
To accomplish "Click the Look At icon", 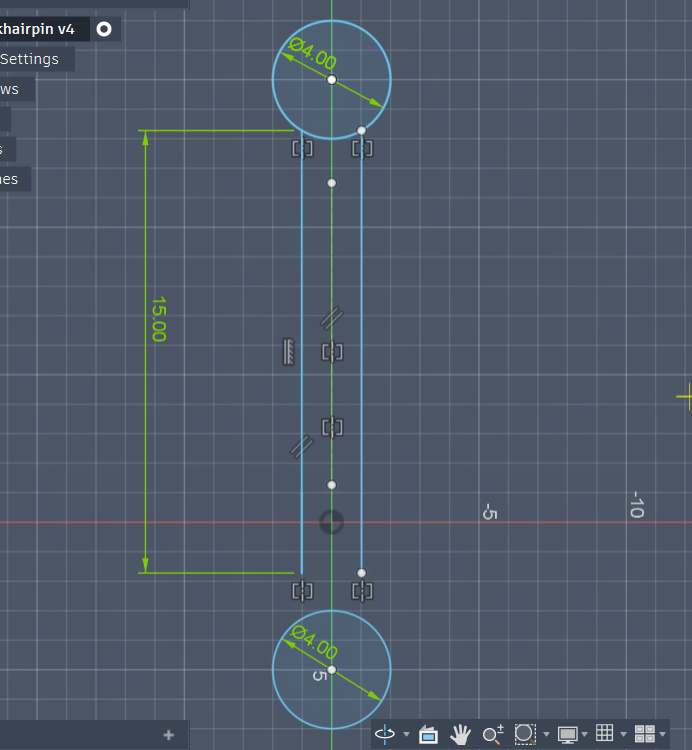I will (x=428, y=734).
